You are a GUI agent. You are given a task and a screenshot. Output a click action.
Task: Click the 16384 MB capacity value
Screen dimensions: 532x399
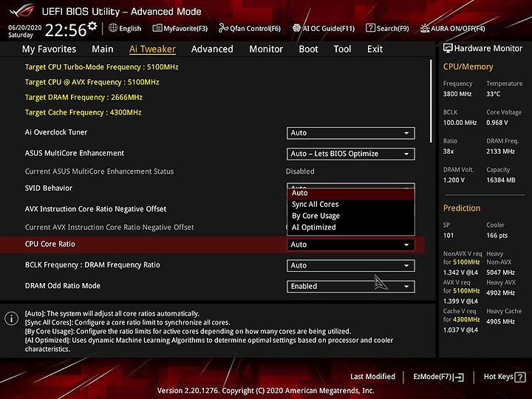[501, 180]
